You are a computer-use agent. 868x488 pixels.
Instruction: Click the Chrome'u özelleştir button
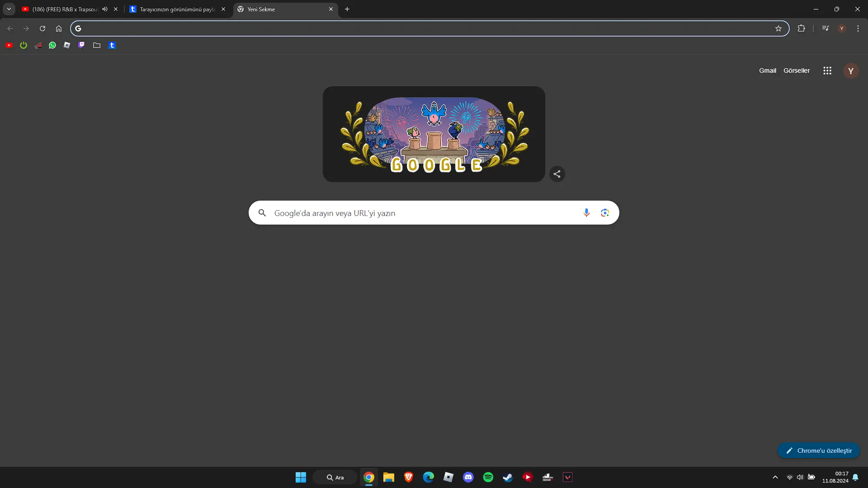[x=819, y=450]
